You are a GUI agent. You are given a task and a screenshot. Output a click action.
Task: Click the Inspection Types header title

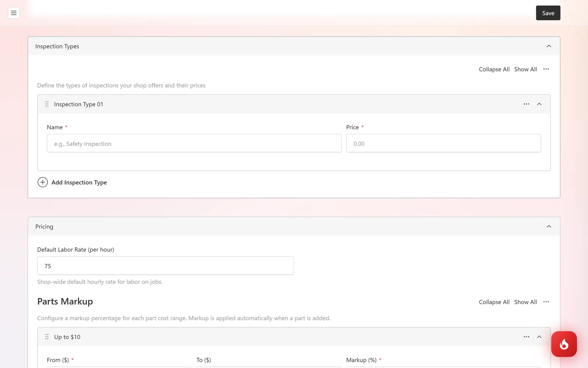57,46
